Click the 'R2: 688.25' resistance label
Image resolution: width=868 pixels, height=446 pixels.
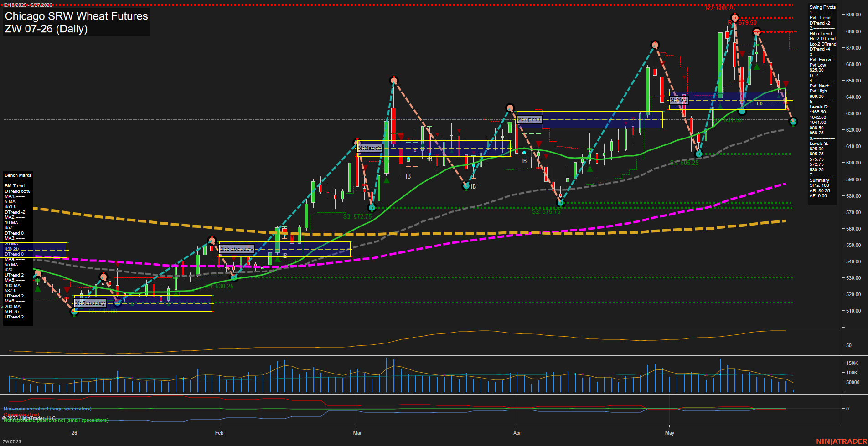(720, 9)
